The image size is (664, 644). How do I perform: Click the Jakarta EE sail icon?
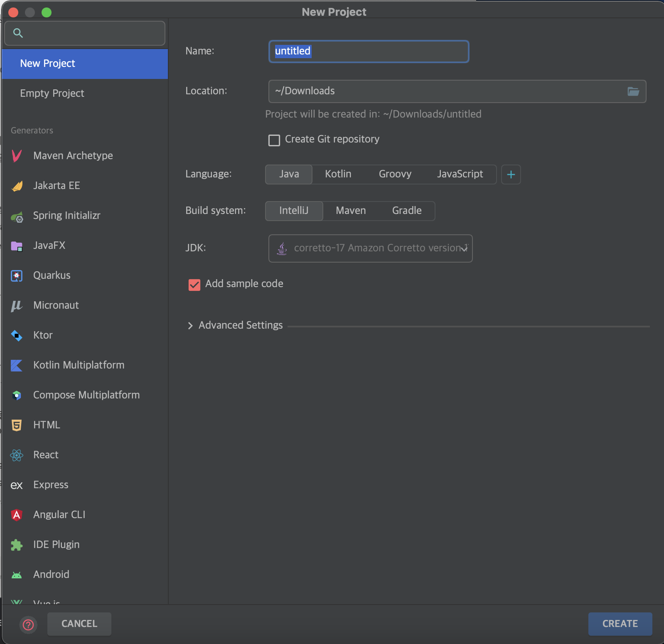coord(17,186)
